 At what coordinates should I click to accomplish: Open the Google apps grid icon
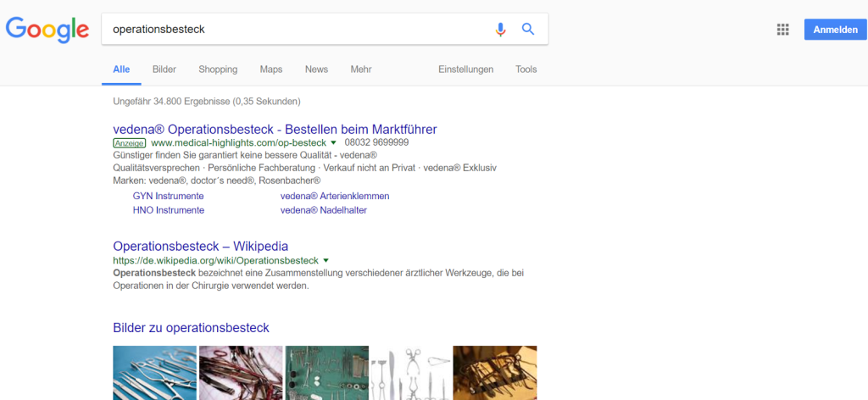782,30
